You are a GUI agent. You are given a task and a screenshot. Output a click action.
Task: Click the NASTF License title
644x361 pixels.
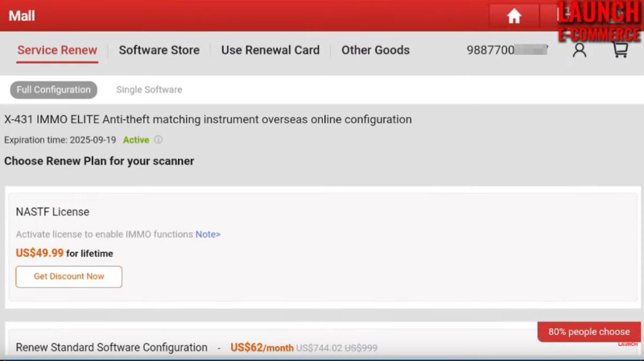(52, 212)
